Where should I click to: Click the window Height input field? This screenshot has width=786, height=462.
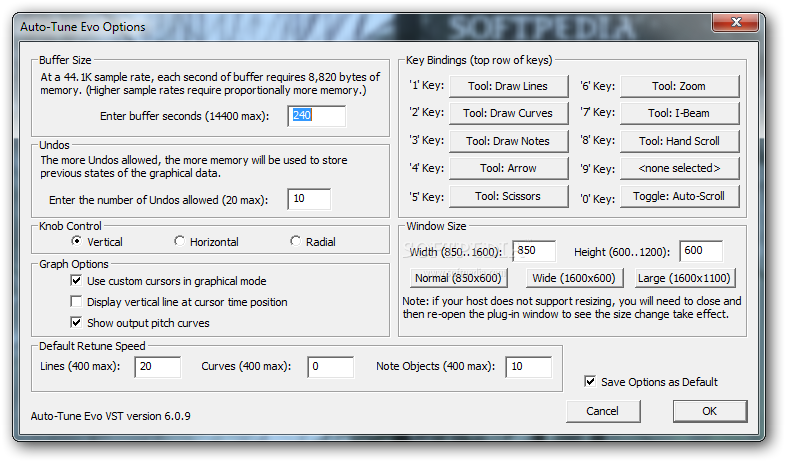point(701,251)
